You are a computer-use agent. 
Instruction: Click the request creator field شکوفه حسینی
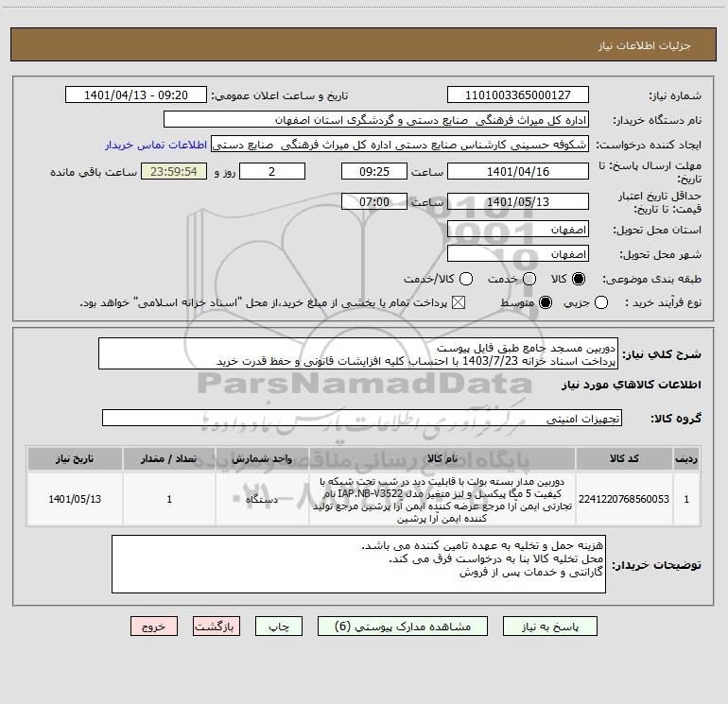[400, 144]
